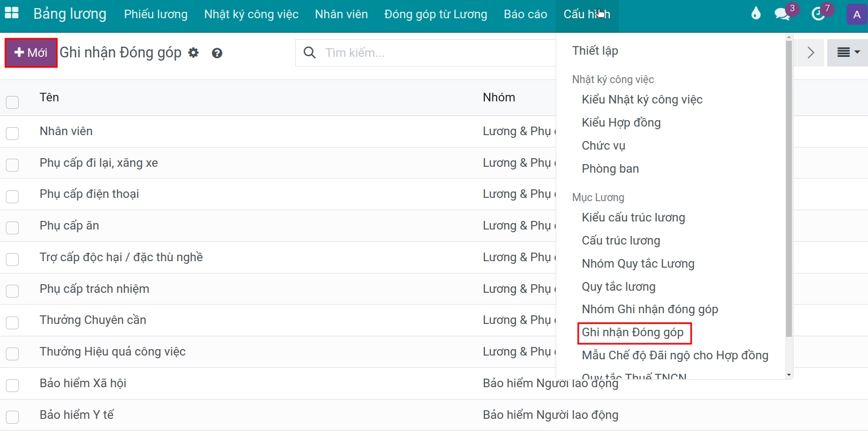Open the Báo cáo menu
This screenshot has height=436, width=868.
[526, 14]
